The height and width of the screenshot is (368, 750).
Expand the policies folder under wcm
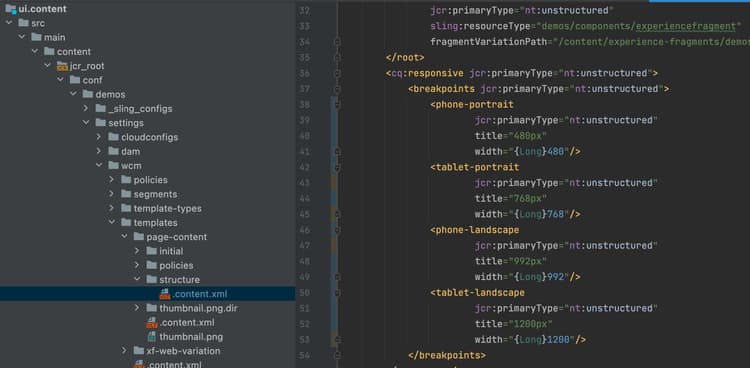[111, 180]
